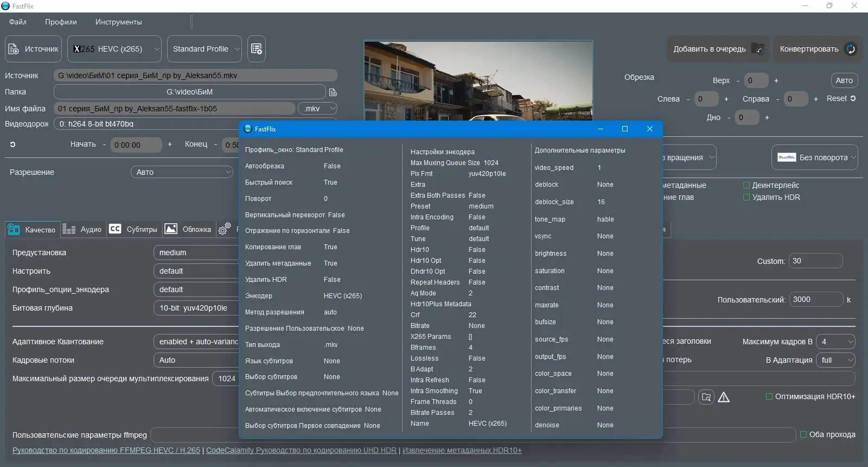Expand the Без поворота rotation dropdown
Image resolution: width=868 pixels, height=467 pixels.
tap(815, 157)
